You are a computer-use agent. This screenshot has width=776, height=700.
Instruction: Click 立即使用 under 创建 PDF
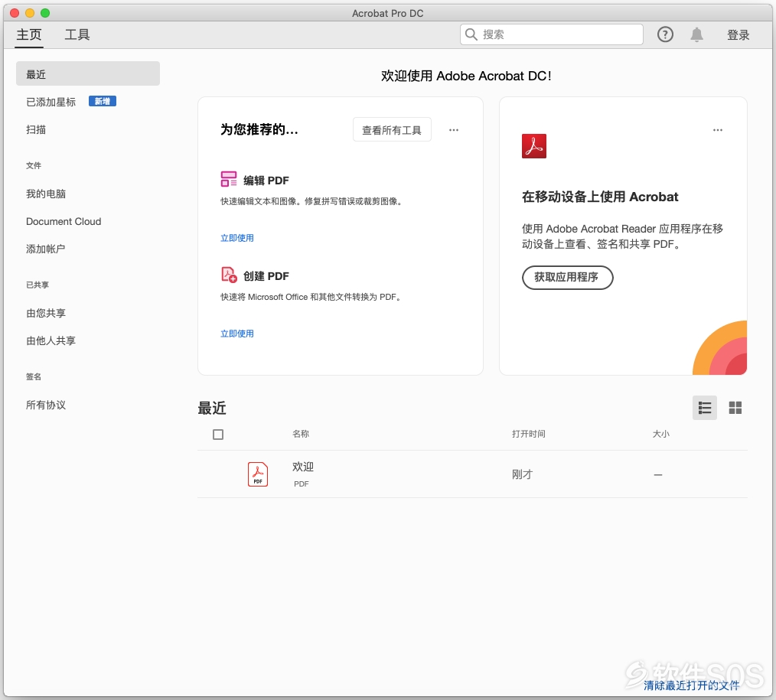(236, 334)
